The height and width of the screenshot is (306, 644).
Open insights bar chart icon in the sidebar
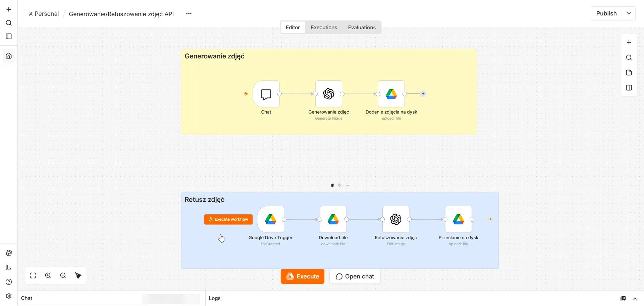click(x=9, y=267)
